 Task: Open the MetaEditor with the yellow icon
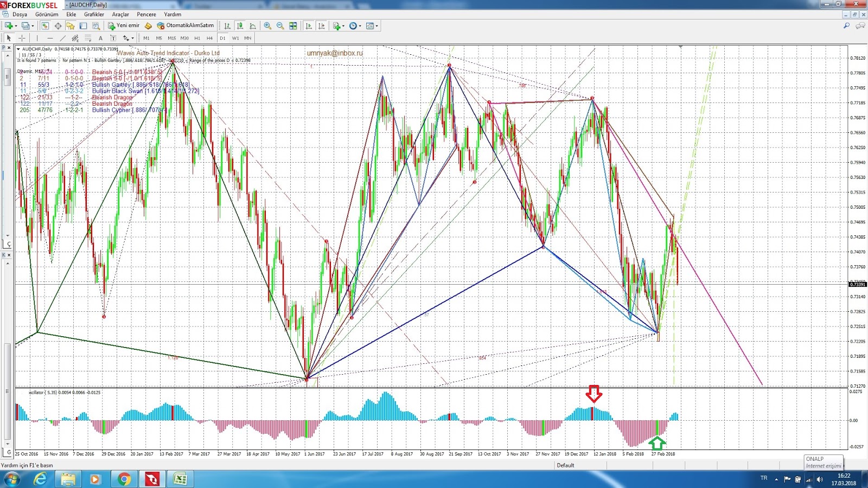click(149, 25)
